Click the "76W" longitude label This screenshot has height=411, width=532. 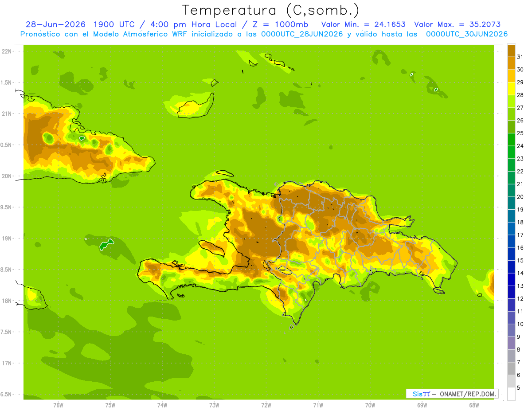click(58, 405)
